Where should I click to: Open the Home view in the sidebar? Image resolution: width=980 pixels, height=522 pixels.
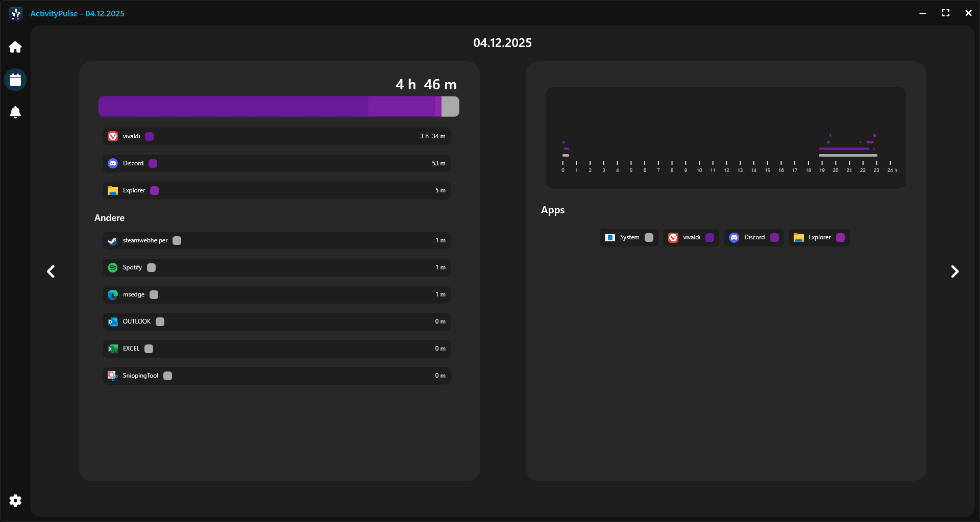coord(15,46)
